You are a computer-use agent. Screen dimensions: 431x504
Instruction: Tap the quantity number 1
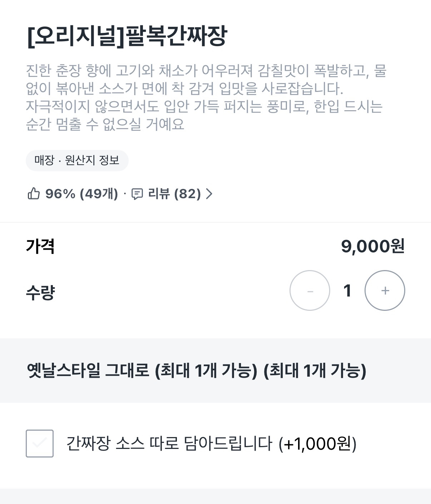coord(347,290)
